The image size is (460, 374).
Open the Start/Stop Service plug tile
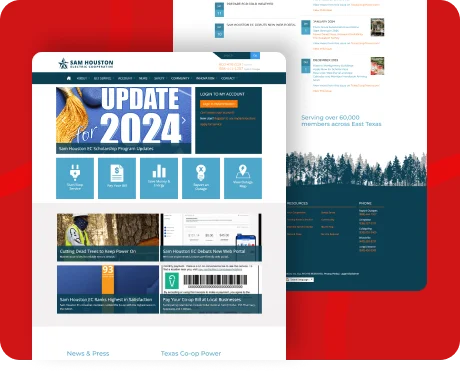tap(75, 178)
